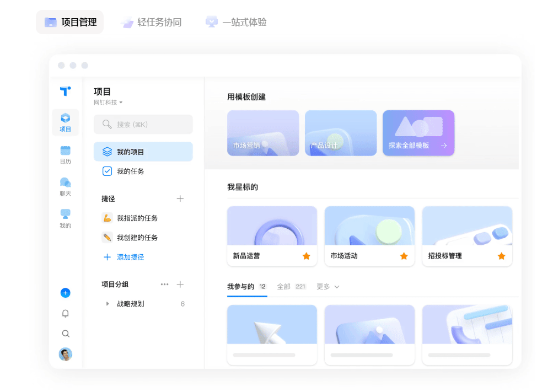Open the user avatar profile
Viewport: 537px width, 392px height.
66,354
